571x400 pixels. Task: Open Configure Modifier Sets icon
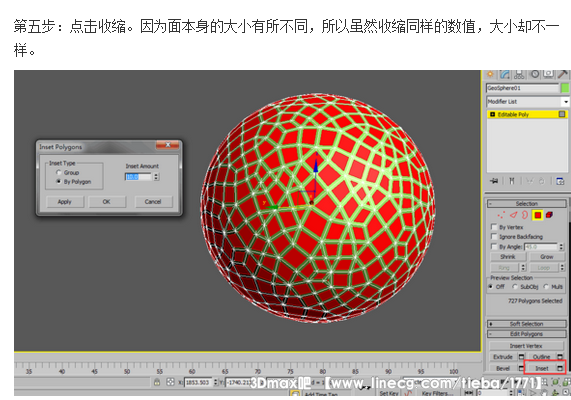click(x=560, y=181)
